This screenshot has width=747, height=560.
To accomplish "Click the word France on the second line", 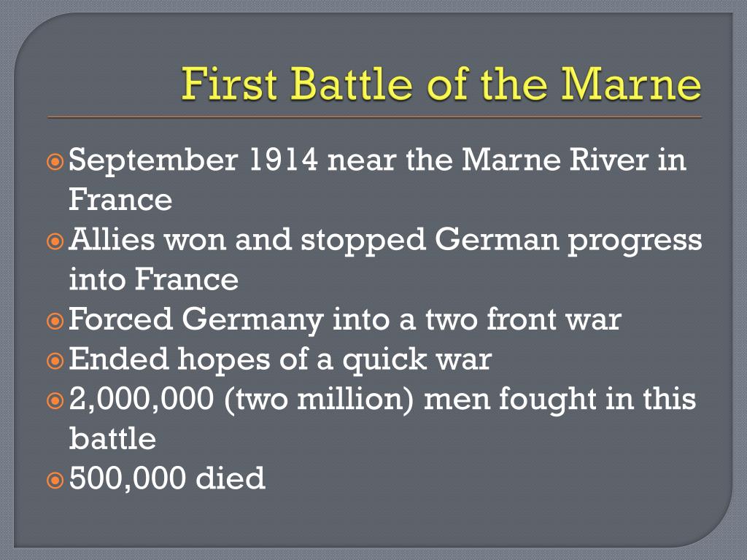I will 120,200.
